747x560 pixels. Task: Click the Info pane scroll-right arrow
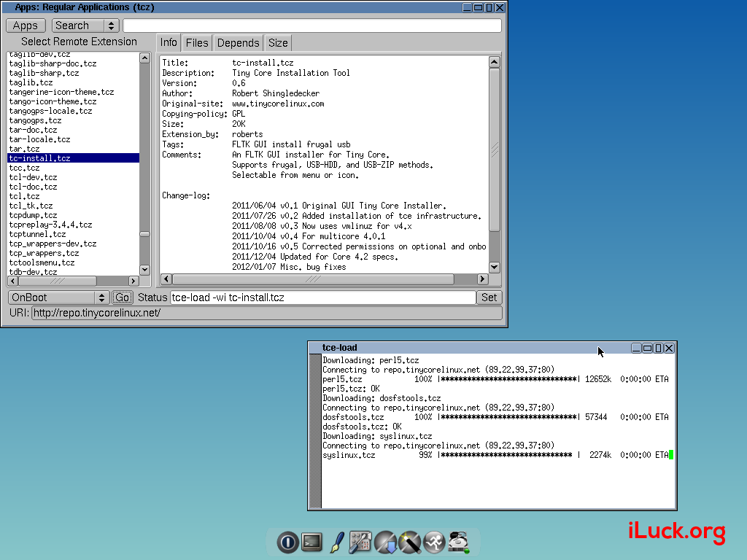[482, 279]
